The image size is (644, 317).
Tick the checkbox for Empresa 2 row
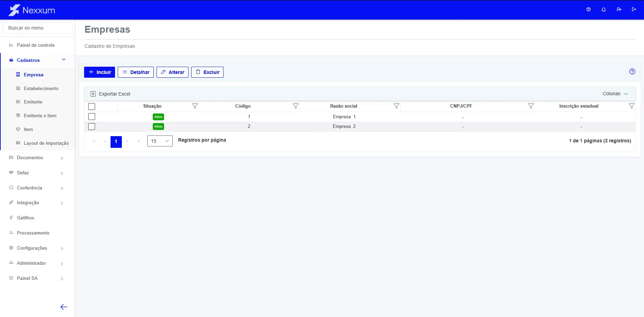(x=92, y=127)
